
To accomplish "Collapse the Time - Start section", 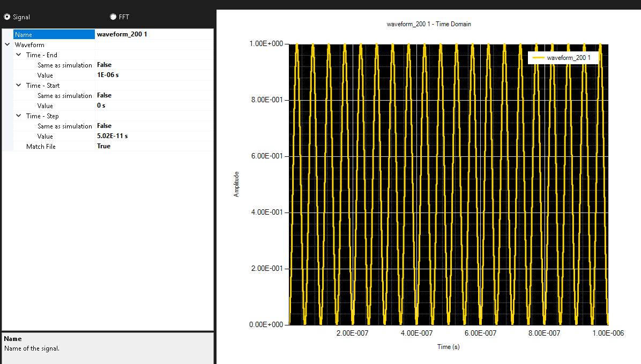I will (18, 85).
